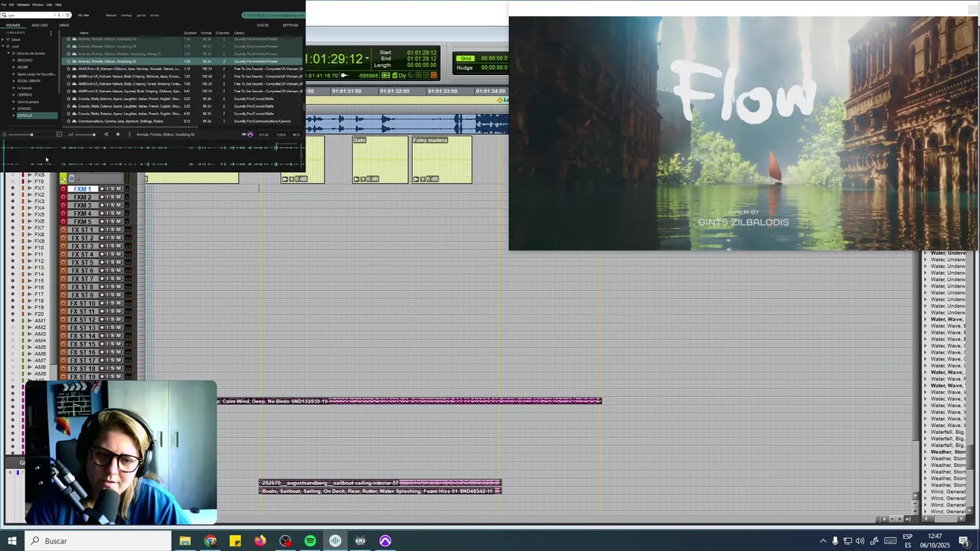980x551 pixels.
Task: Select the sailboat-sailing-interior pink clip
Action: (381, 483)
